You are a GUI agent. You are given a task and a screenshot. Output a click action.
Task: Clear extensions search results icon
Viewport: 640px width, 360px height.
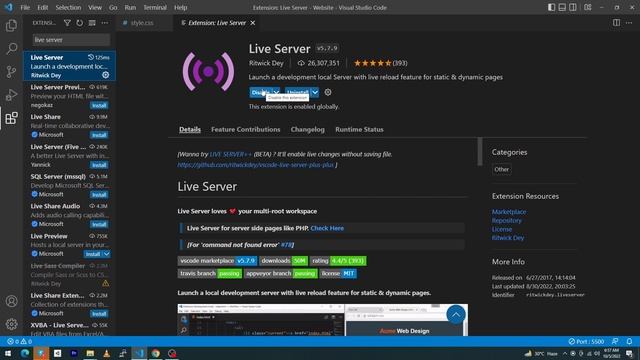92,23
